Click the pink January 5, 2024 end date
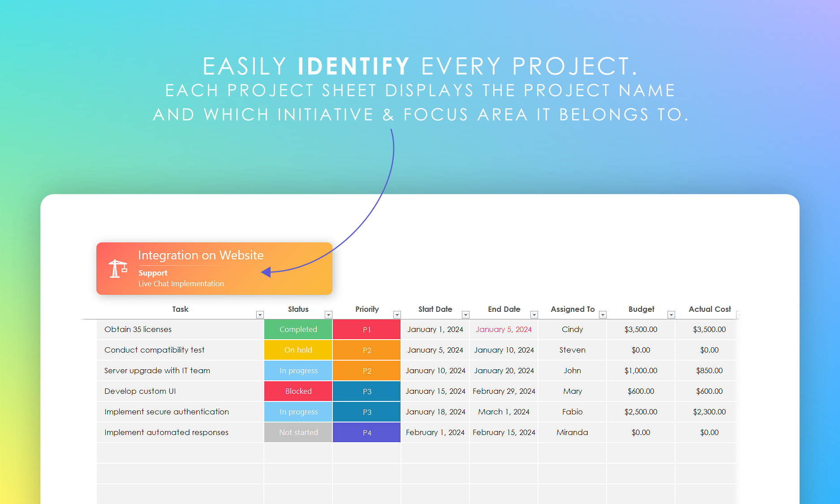The height and width of the screenshot is (504, 840). 504,330
